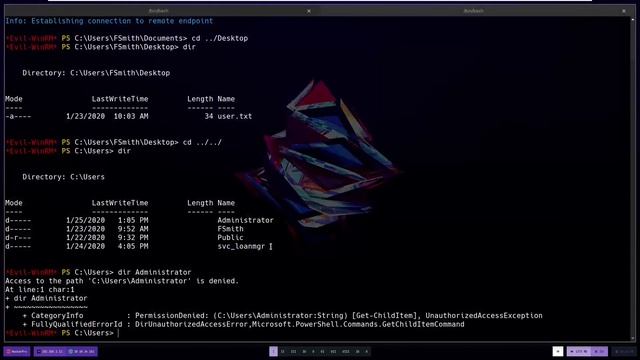
Task: Click the "dir Administrator" command at prompt
Action: pos(154,272)
